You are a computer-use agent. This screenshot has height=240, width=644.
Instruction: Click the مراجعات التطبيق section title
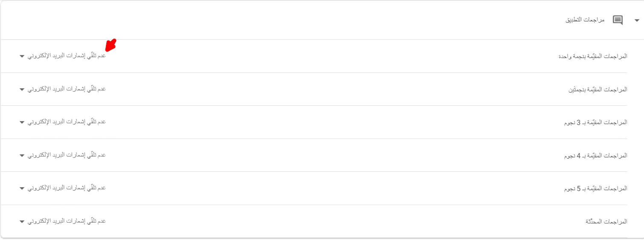(585, 20)
